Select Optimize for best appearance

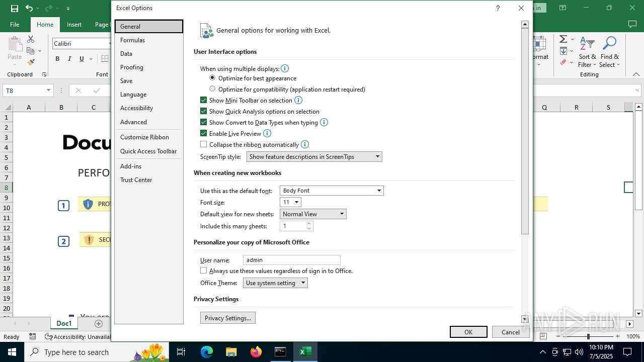(x=212, y=78)
